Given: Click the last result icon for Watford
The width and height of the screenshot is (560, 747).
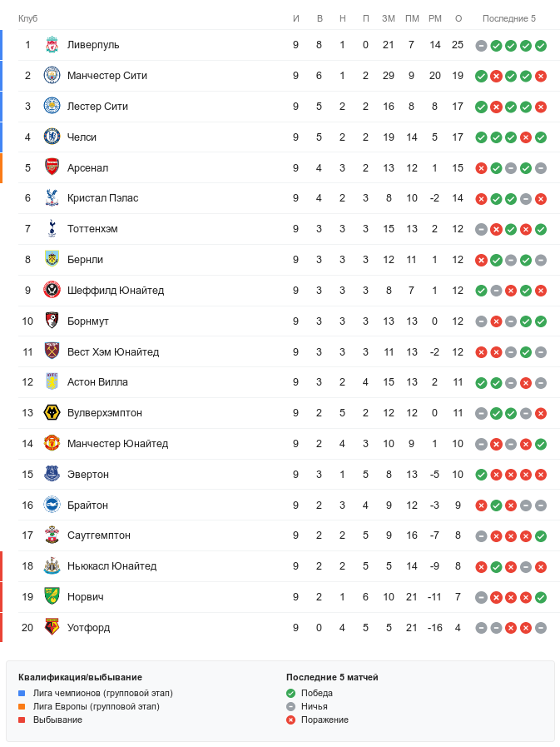Looking at the screenshot, I should coord(541,628).
